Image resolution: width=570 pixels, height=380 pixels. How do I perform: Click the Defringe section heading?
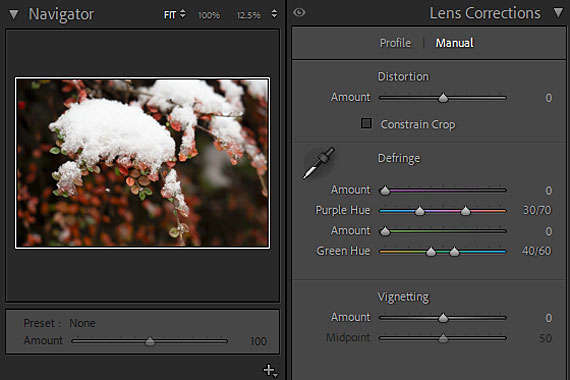tap(399, 159)
